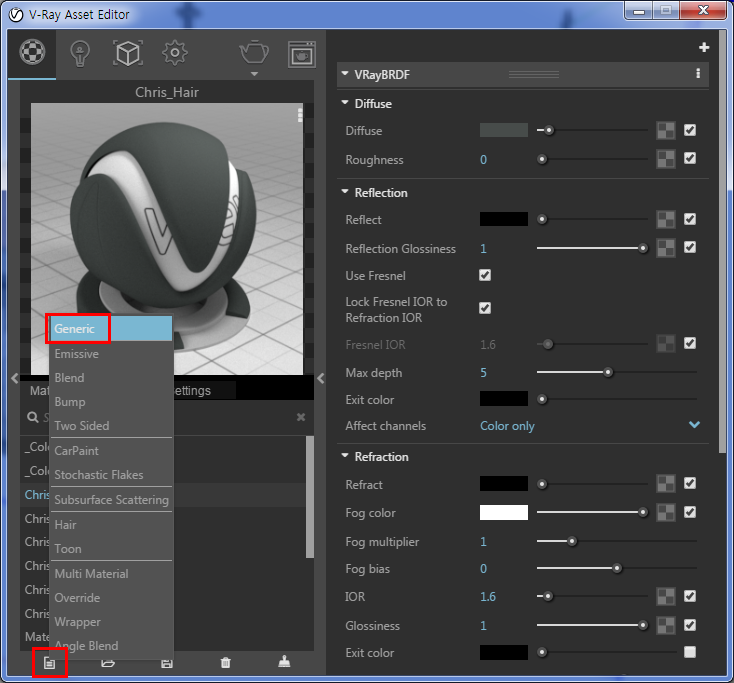734x683 pixels.
Task: Toggle Fog color texture checkbox
Action: pyautogui.click(x=690, y=512)
